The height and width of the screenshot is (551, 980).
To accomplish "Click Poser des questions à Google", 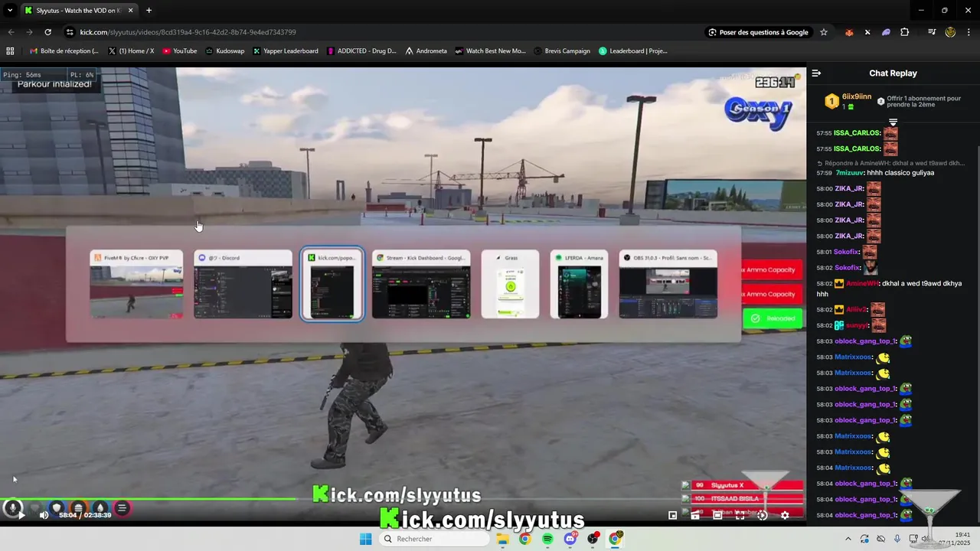I will pyautogui.click(x=759, y=32).
